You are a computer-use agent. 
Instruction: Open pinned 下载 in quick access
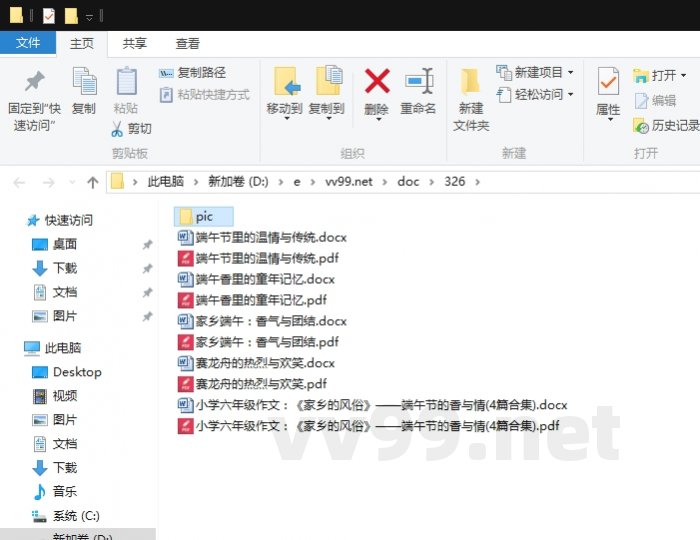55,268
